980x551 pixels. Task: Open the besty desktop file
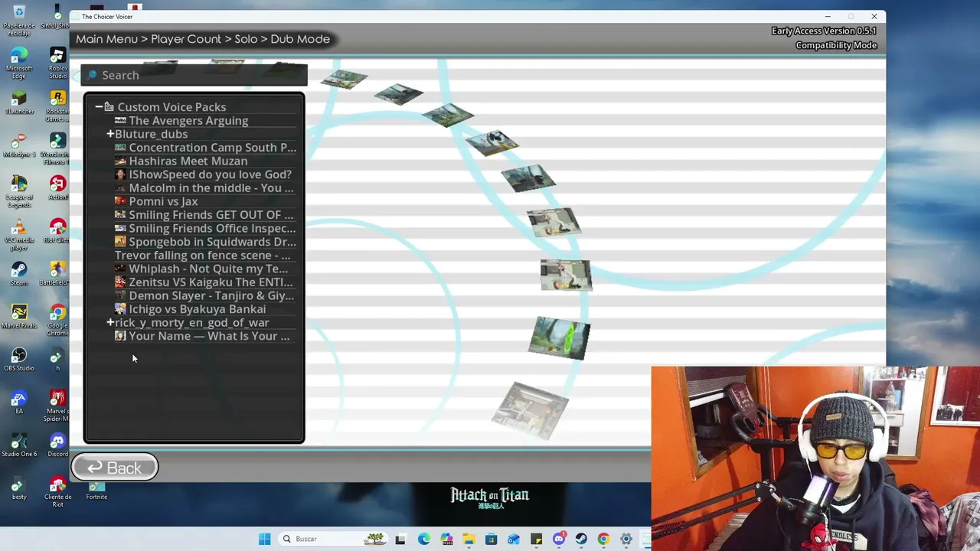point(19,488)
